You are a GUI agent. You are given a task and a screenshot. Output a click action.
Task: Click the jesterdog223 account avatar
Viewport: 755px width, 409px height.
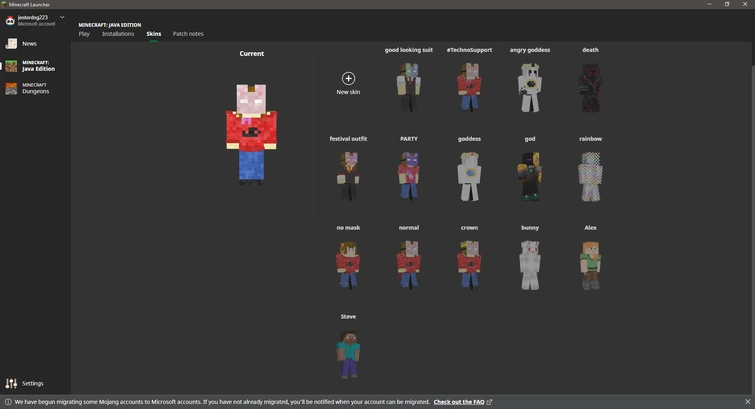(10, 20)
